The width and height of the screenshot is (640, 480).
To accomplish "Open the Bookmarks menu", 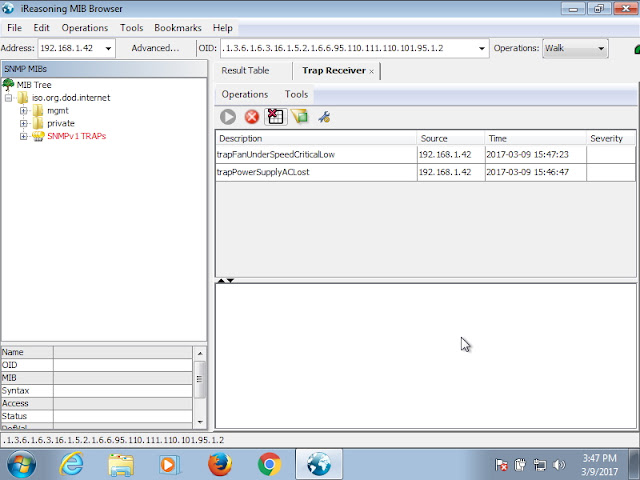I will pyautogui.click(x=178, y=28).
